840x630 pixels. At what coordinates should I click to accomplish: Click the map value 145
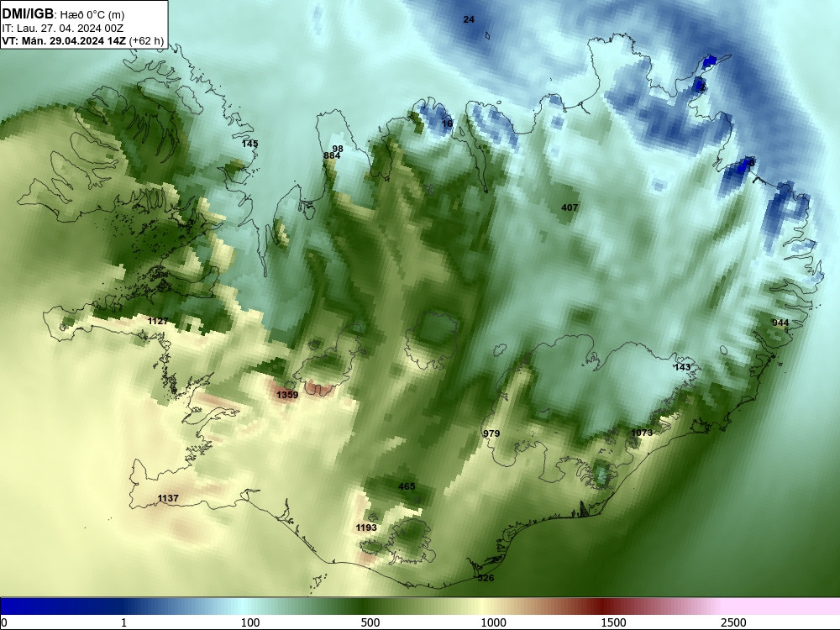(x=249, y=144)
